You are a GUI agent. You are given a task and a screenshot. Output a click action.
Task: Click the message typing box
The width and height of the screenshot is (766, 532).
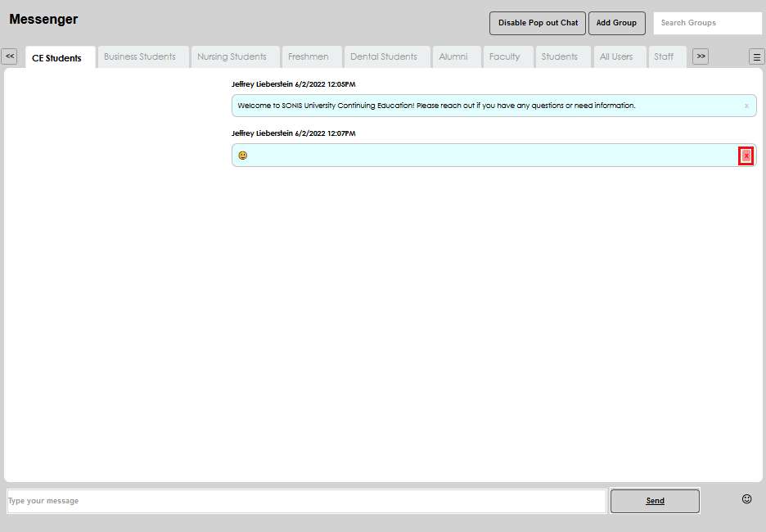(303, 500)
